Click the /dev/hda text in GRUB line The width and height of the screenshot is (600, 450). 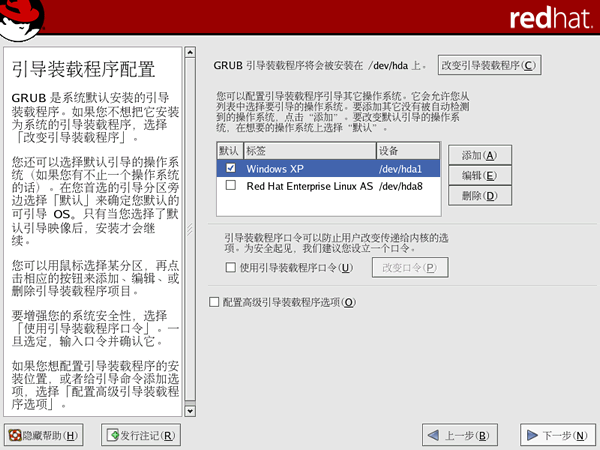(388, 65)
